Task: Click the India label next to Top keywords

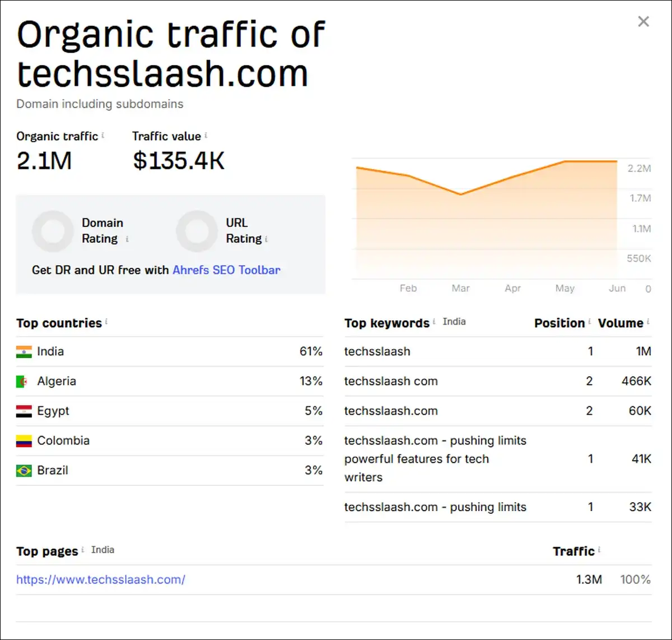Action: [454, 322]
